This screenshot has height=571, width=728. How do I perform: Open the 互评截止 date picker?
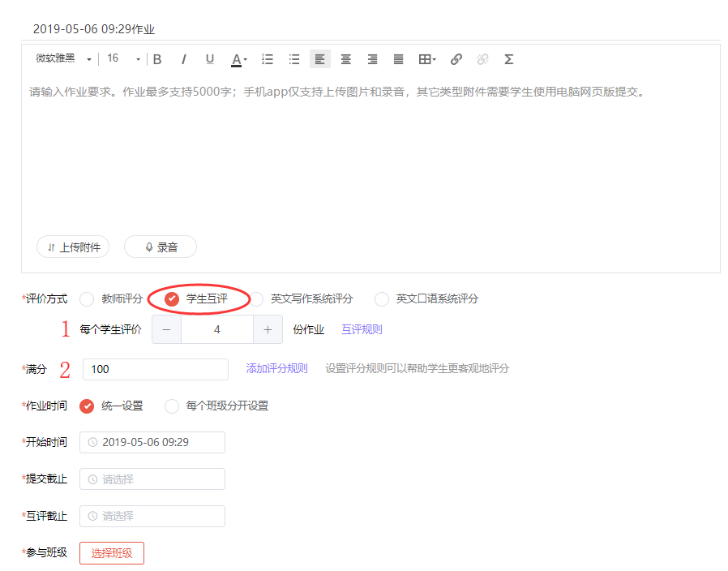click(152, 516)
